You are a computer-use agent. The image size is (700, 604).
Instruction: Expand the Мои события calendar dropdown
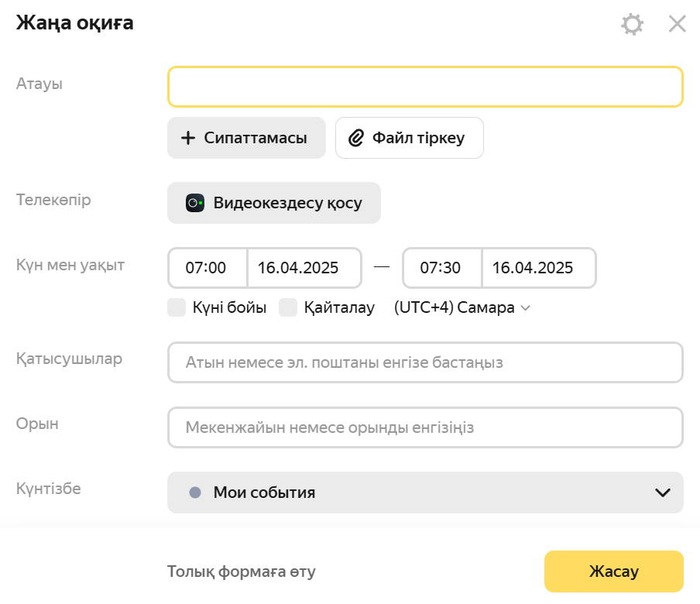pos(424,492)
